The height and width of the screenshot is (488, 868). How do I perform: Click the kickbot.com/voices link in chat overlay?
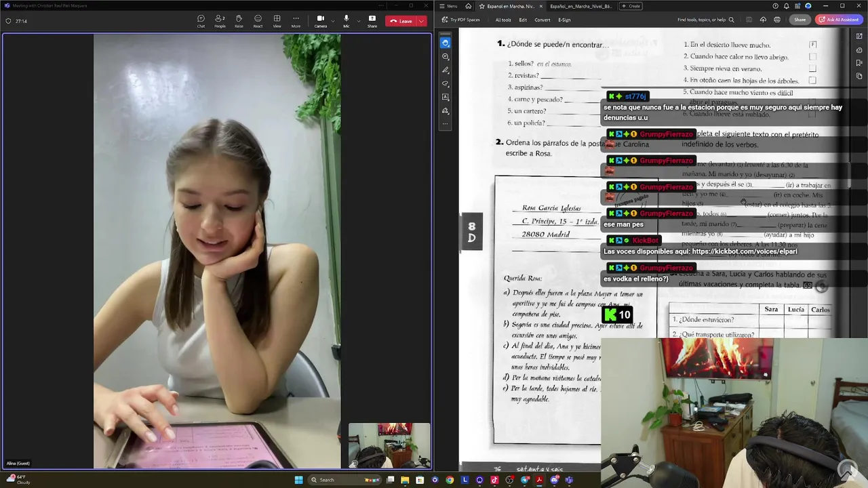pyautogui.click(x=745, y=251)
